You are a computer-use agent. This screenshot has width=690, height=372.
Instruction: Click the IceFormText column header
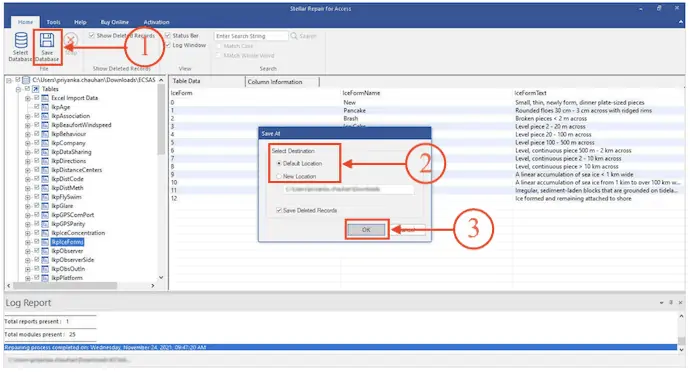tap(530, 93)
